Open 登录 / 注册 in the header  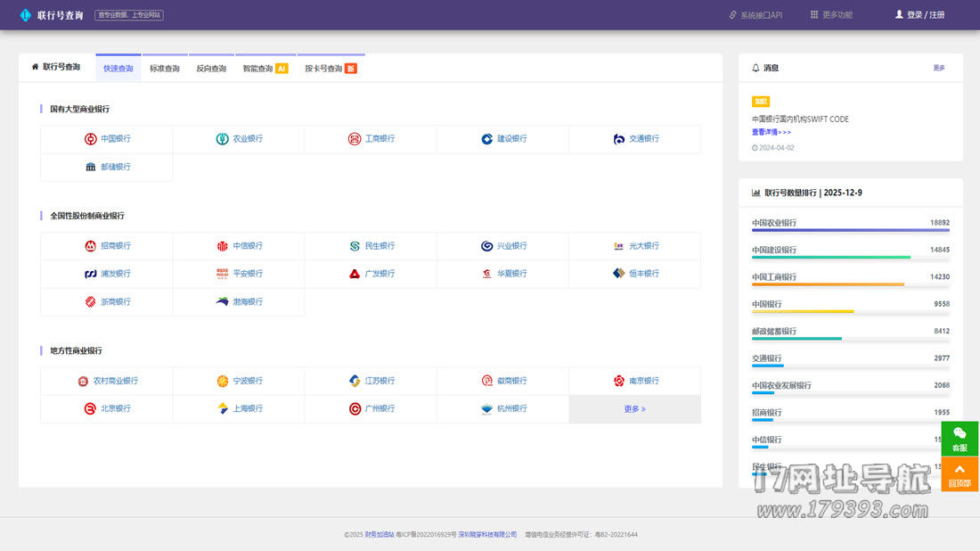[x=919, y=15]
